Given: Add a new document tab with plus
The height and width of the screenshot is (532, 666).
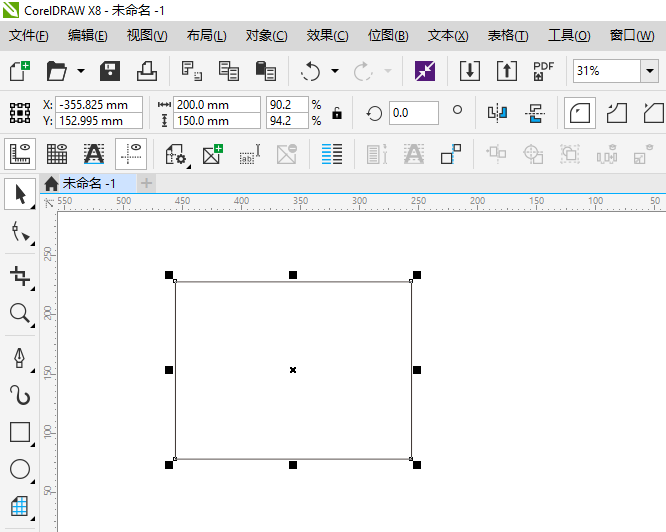Looking at the screenshot, I should 147,183.
